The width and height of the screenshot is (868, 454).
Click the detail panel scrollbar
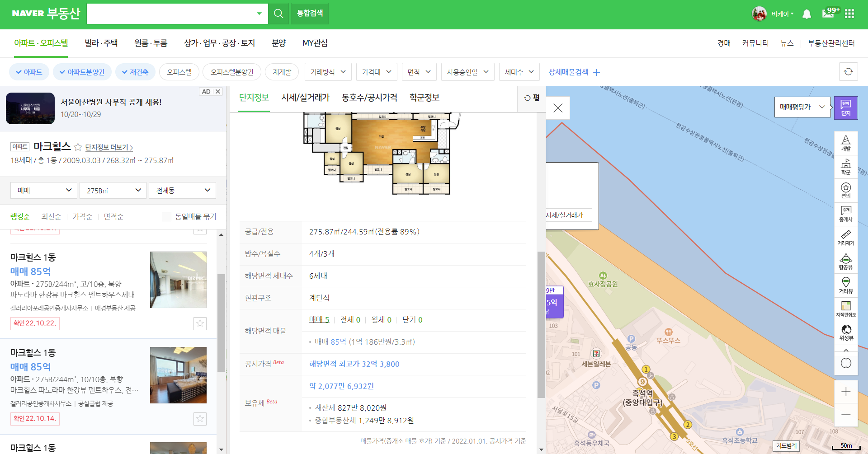(x=541, y=324)
